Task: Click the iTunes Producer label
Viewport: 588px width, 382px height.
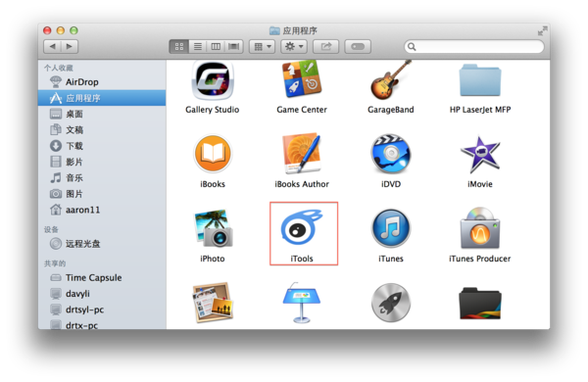Action: click(480, 259)
